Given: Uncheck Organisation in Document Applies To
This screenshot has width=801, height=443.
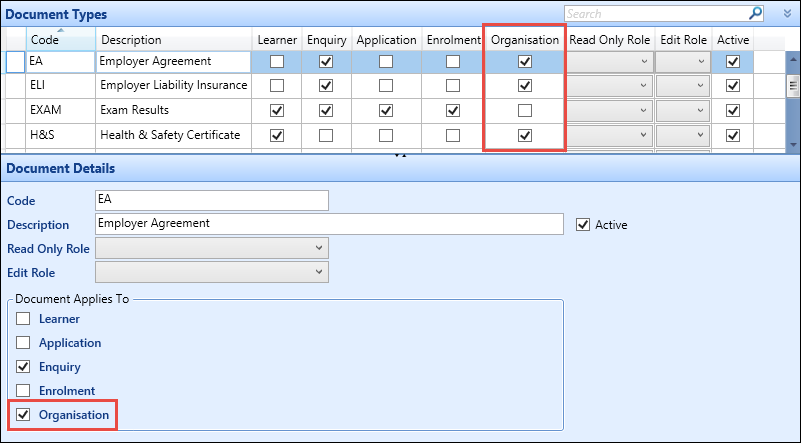Looking at the screenshot, I should pyautogui.click(x=23, y=415).
